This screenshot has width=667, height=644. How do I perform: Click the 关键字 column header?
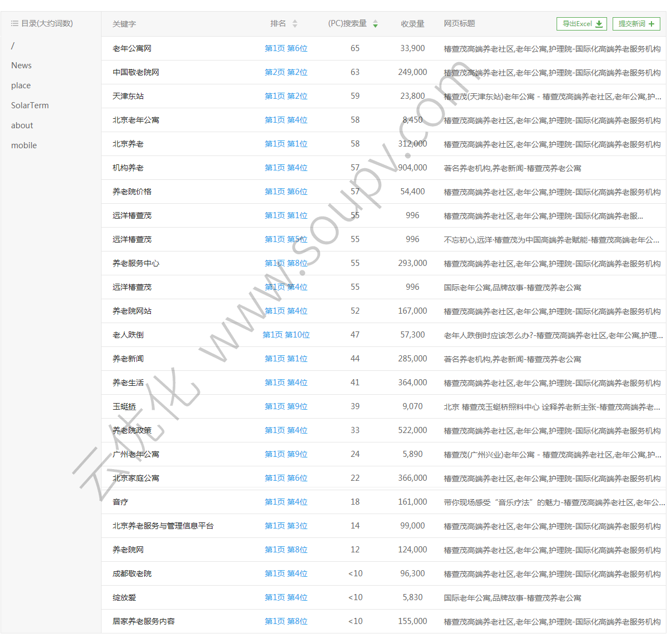pyautogui.click(x=124, y=24)
